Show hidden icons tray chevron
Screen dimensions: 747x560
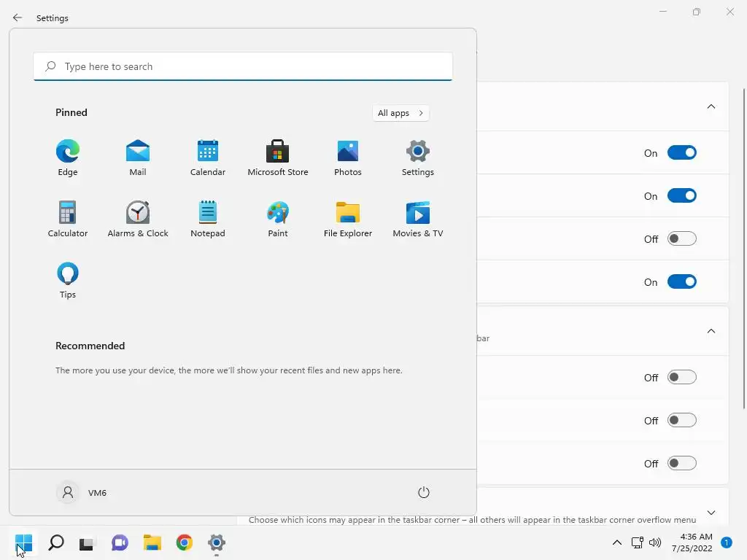click(617, 542)
